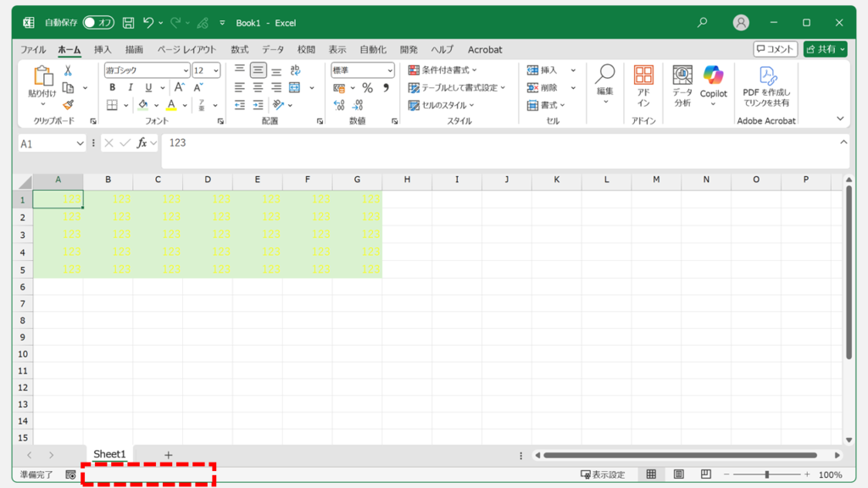Click the save floppy disk icon

(128, 23)
